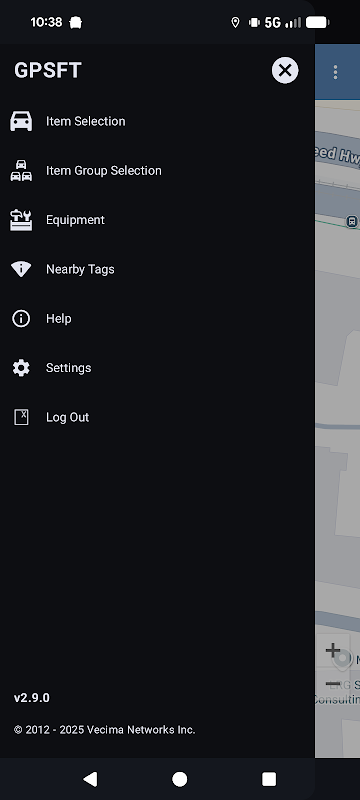Choose Nearby Tags from the drawer
The height and width of the screenshot is (800, 360).
tap(80, 269)
